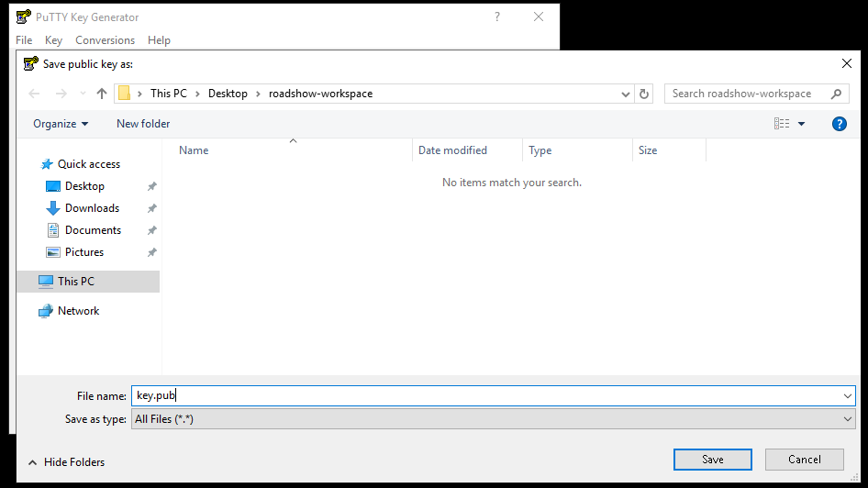The image size is (868, 488).
Task: Open the blue Help icon
Action: pyautogui.click(x=840, y=124)
